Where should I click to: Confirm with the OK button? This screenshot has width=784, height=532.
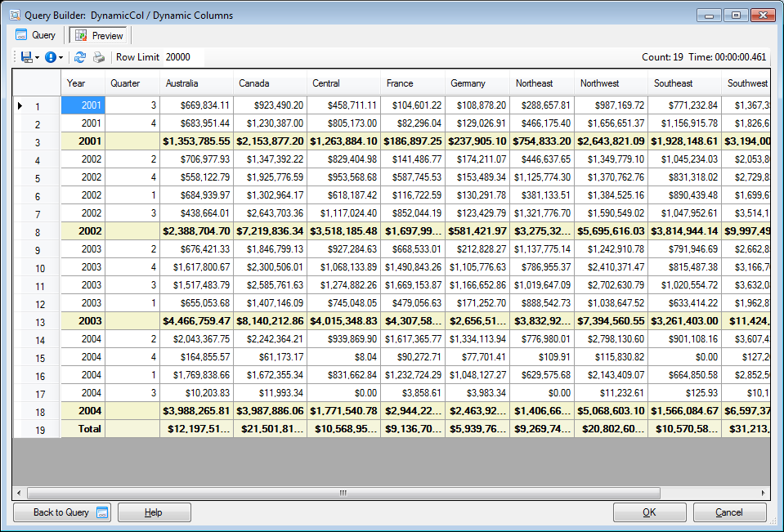point(649,512)
